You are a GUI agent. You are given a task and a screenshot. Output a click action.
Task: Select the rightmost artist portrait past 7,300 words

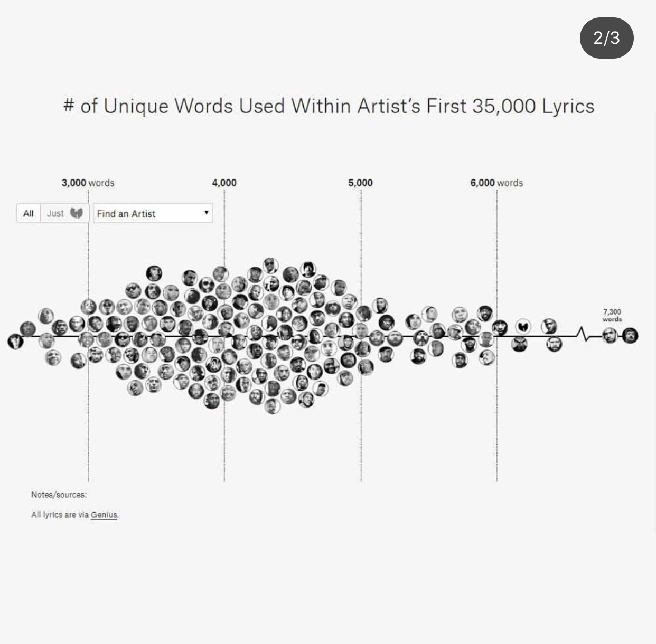(x=630, y=335)
